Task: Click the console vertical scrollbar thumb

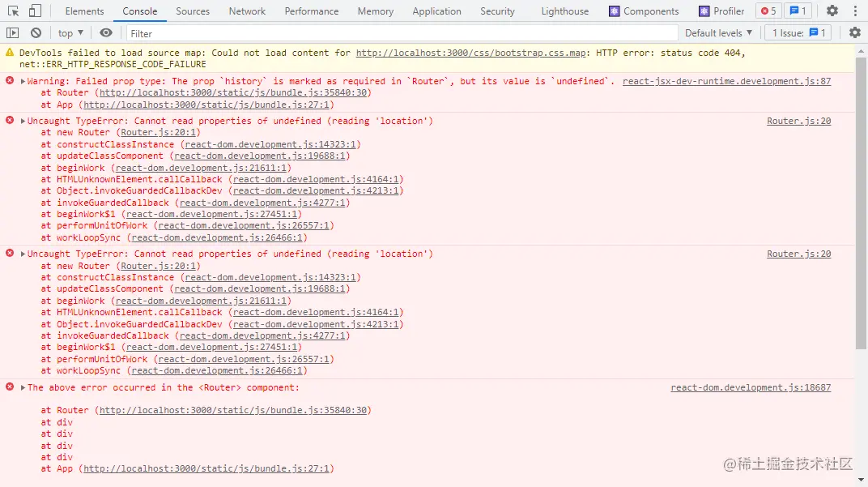Action: 861,203
